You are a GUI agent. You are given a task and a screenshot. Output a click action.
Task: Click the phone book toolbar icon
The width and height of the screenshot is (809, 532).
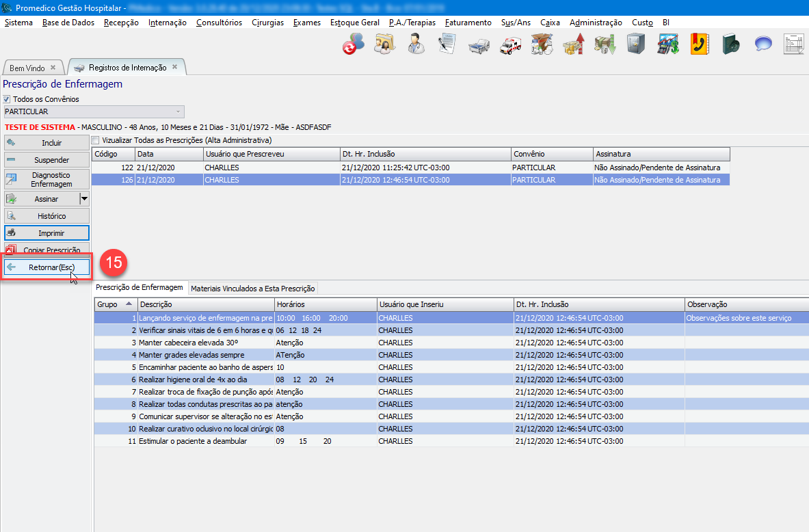click(699, 45)
